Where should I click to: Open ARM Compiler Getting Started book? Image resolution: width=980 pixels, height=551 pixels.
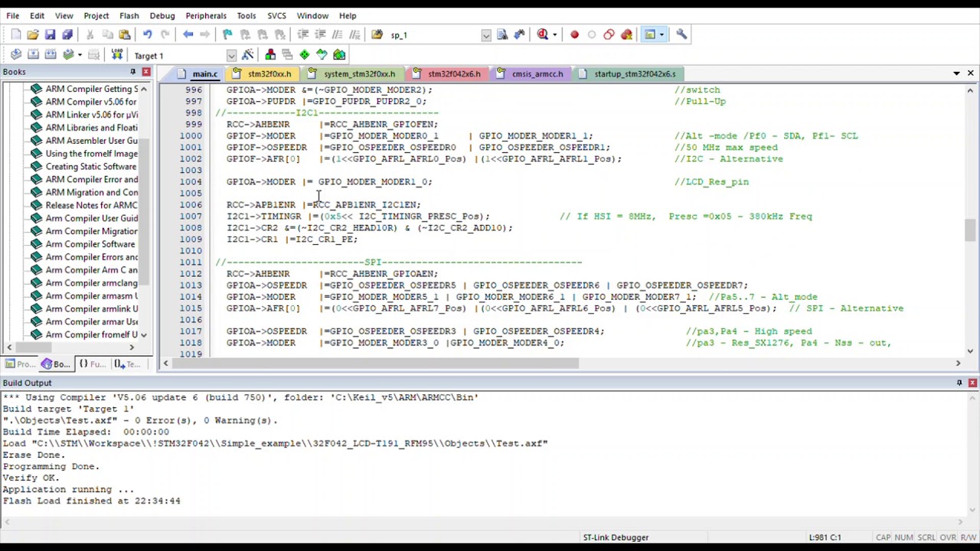(x=85, y=89)
